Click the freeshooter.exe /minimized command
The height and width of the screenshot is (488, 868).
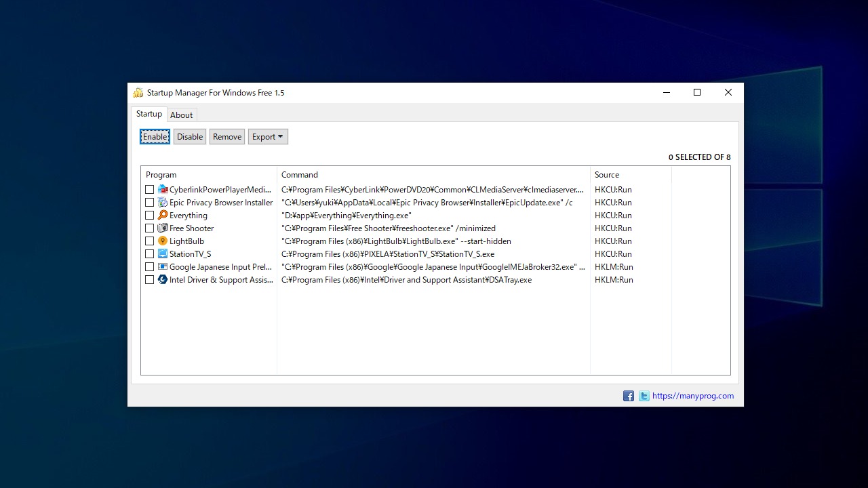click(389, 228)
